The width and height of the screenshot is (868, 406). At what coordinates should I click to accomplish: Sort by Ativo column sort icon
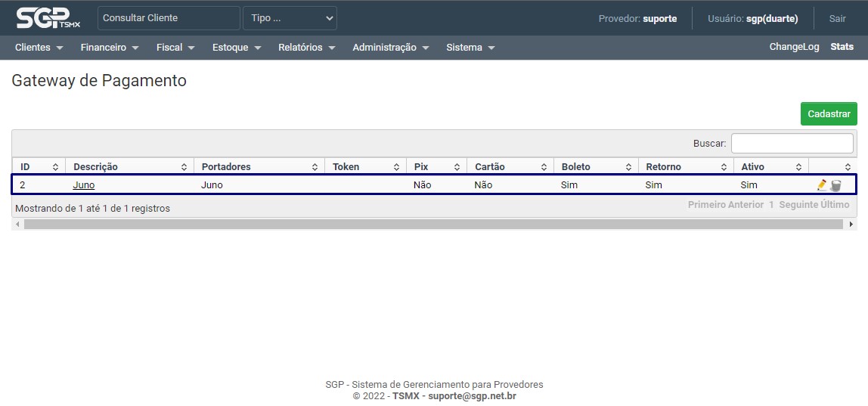(798, 167)
